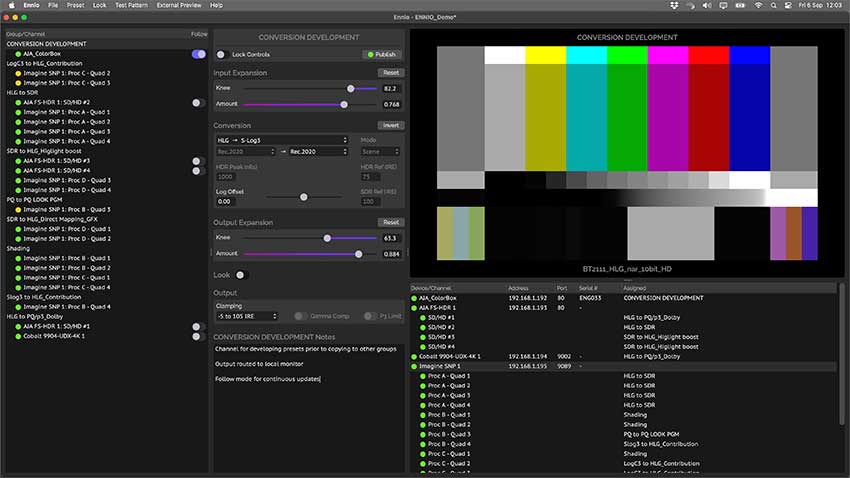Click yellow status dot for Proc C - Quad 2
This screenshot has width=850, height=478.
tap(18, 73)
